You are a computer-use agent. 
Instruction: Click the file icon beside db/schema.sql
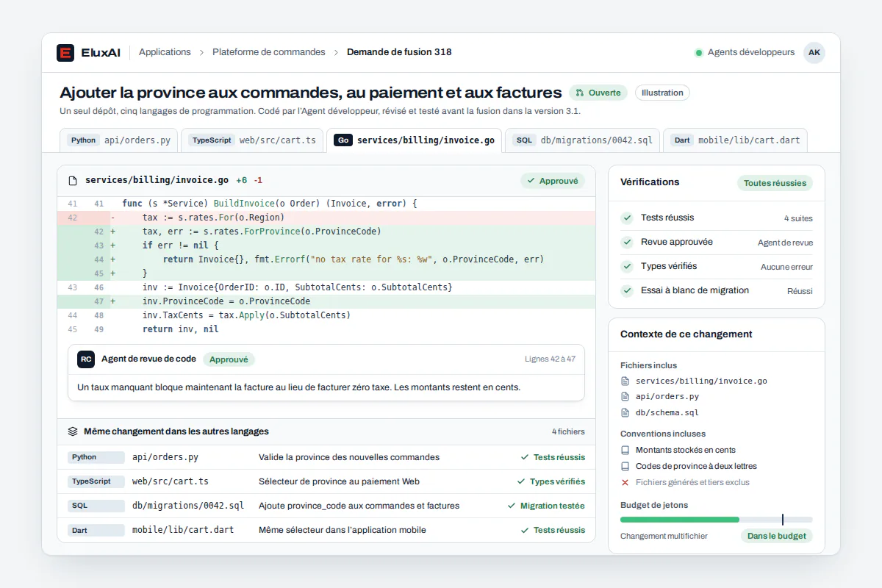(625, 413)
